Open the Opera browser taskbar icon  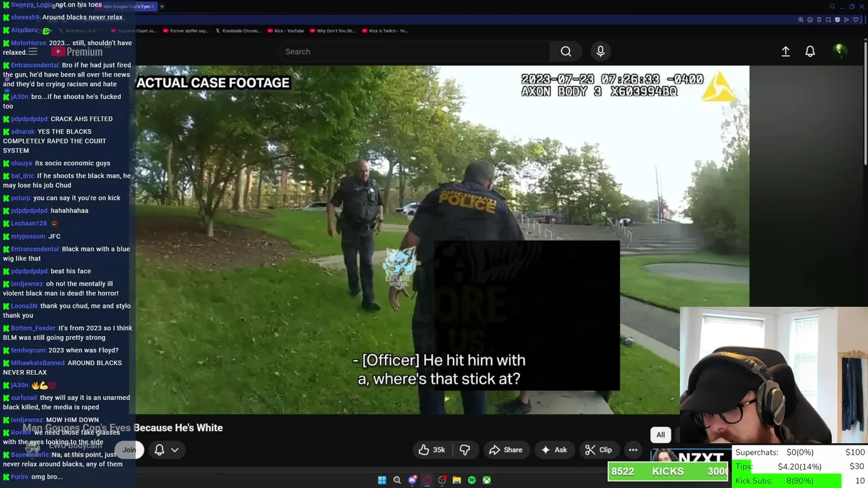point(427,480)
